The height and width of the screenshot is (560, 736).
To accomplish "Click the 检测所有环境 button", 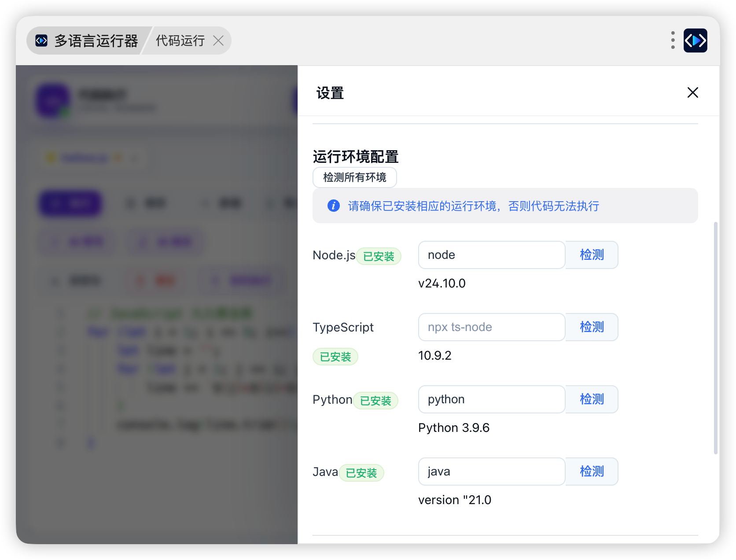I will click(x=354, y=177).
